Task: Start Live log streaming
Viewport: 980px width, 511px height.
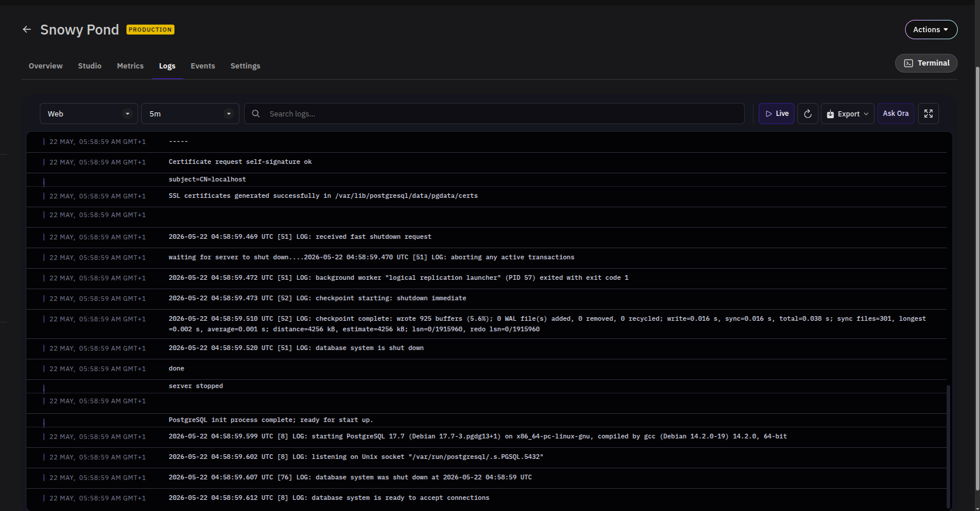Action: pos(777,114)
